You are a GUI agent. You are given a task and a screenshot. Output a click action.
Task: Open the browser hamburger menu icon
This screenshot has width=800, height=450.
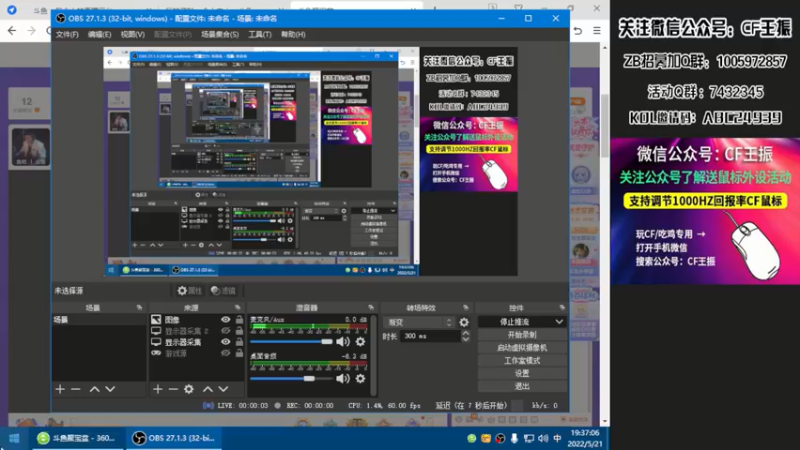pos(596,31)
